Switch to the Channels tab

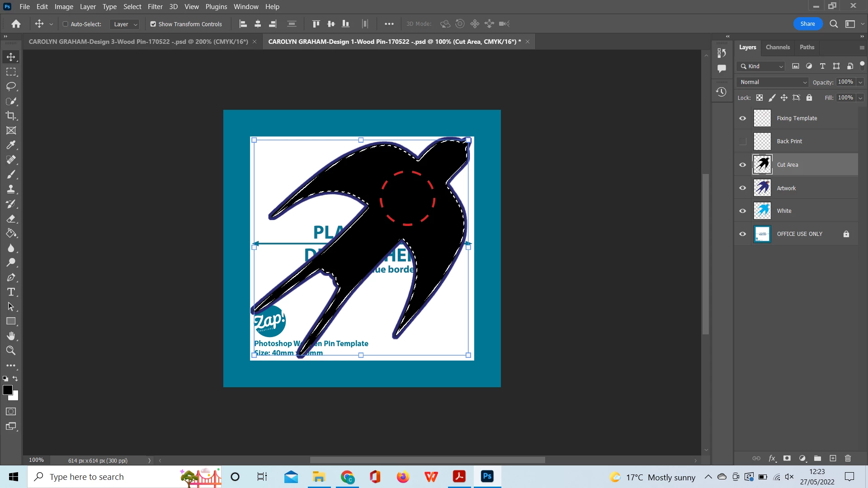coord(778,47)
